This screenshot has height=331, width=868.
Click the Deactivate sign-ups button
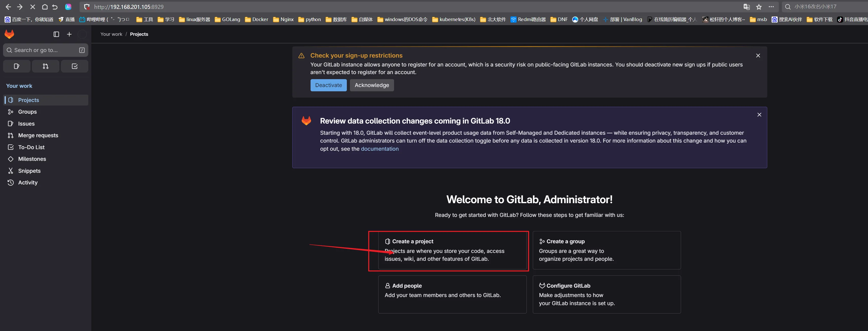(329, 85)
